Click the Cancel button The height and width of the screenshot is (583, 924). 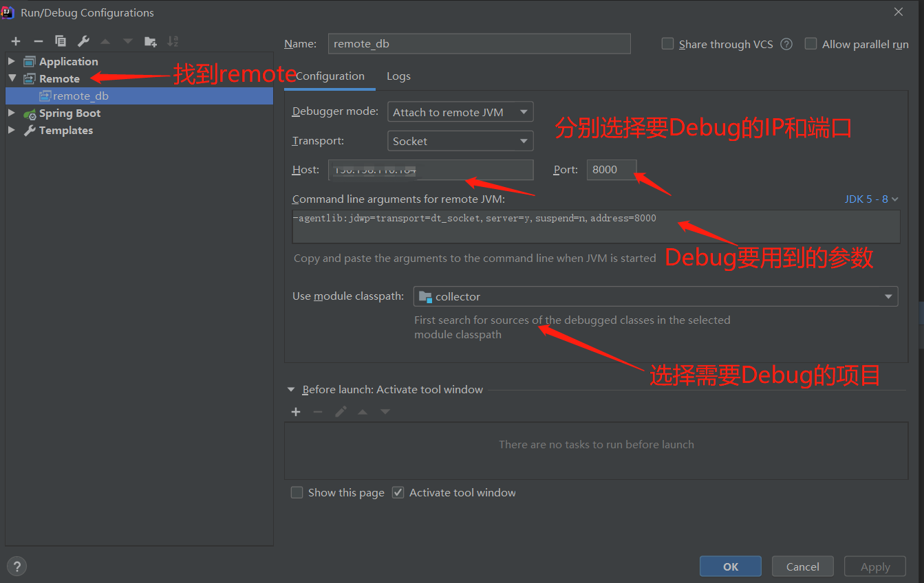(803, 566)
